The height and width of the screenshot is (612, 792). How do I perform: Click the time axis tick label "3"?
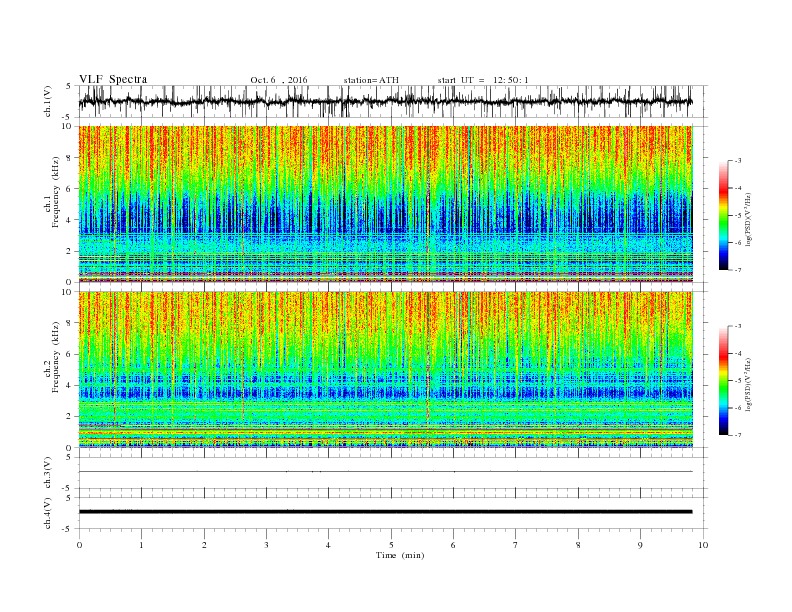266,545
